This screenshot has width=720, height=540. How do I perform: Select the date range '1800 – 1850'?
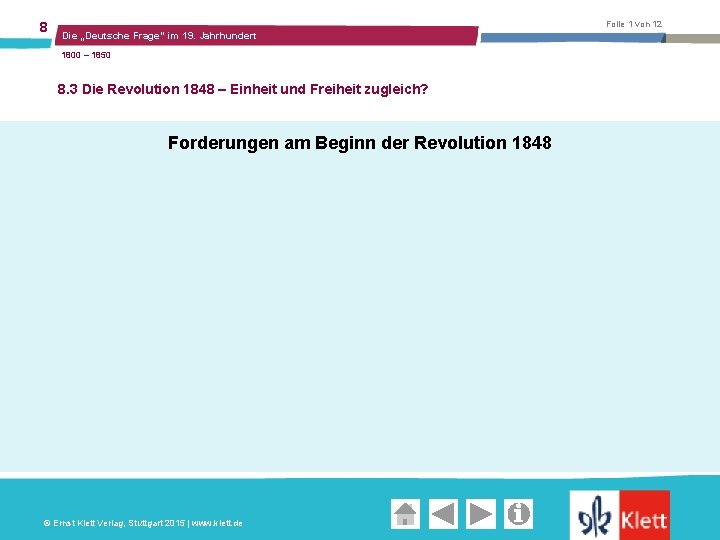click(86, 55)
